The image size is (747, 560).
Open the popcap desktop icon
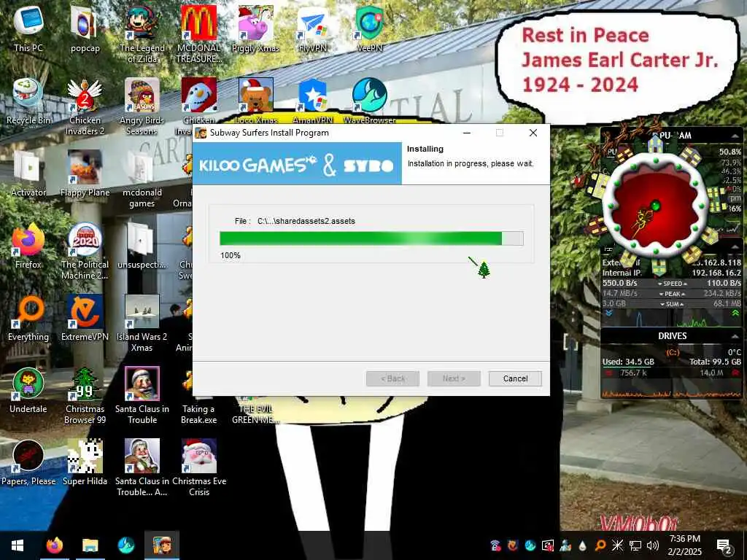(x=85, y=28)
